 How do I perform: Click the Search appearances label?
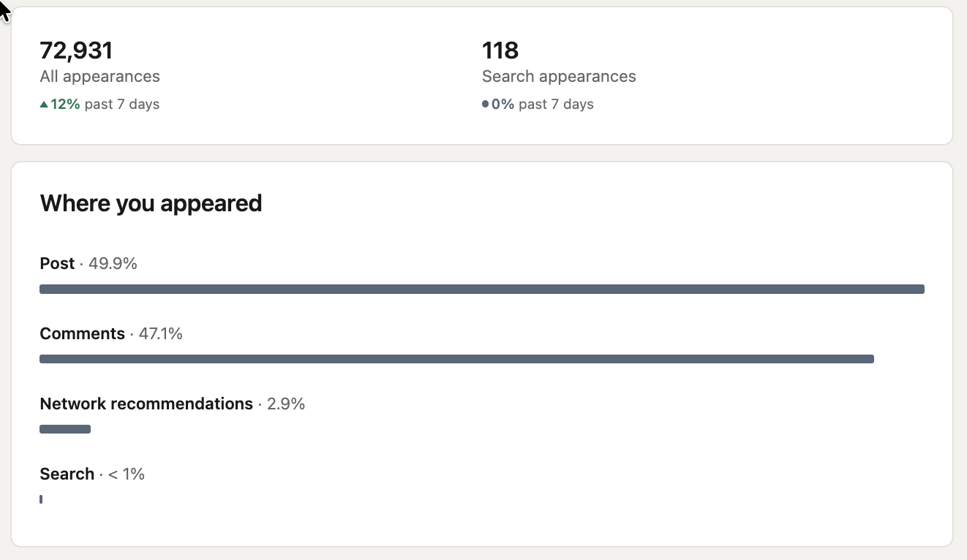[559, 77]
